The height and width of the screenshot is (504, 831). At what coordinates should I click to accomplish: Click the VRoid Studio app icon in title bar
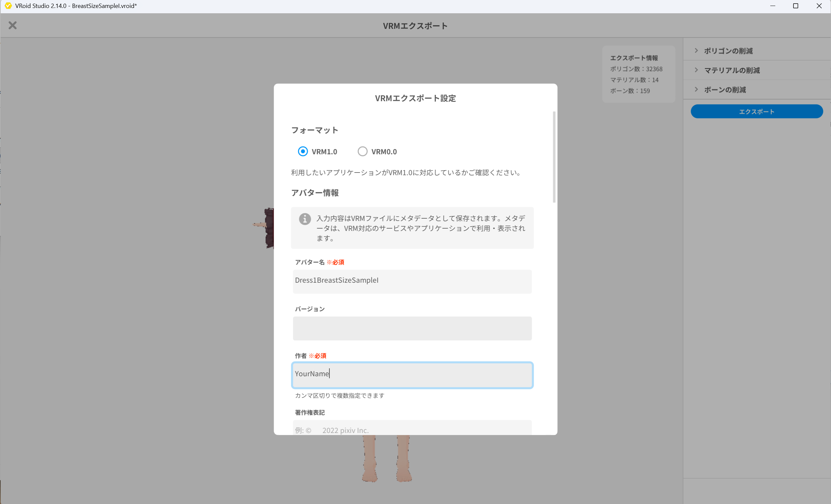[x=8, y=6]
